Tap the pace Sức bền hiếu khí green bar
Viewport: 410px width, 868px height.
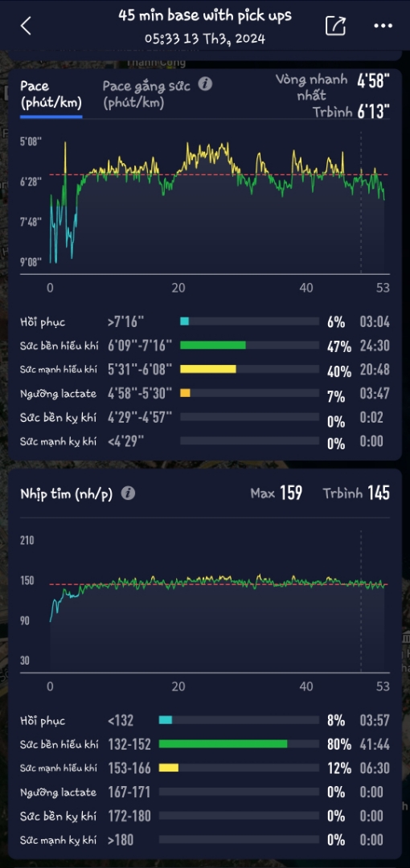click(213, 346)
